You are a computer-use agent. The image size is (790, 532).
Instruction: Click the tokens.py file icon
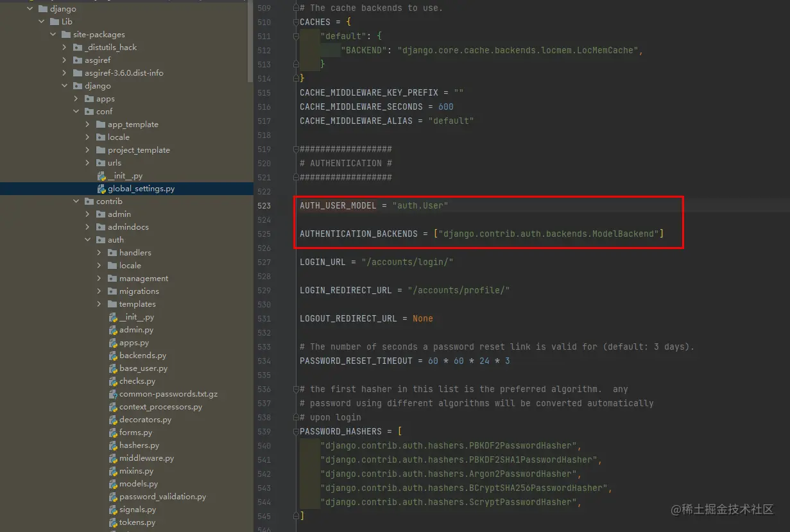click(x=113, y=522)
